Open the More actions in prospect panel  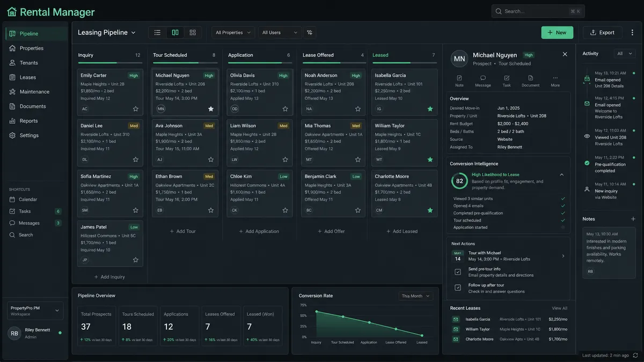click(555, 81)
